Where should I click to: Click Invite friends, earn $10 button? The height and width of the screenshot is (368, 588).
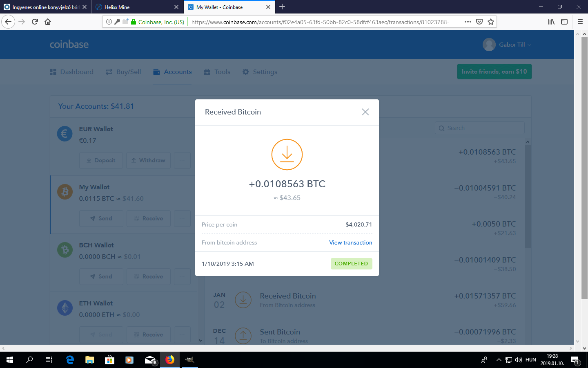[x=494, y=72]
